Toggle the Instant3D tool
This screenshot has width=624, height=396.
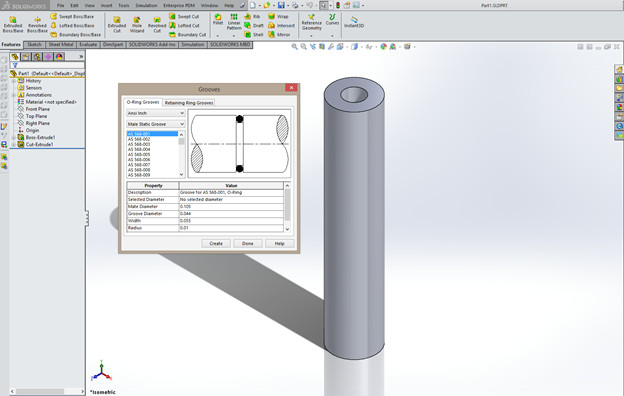(354, 22)
